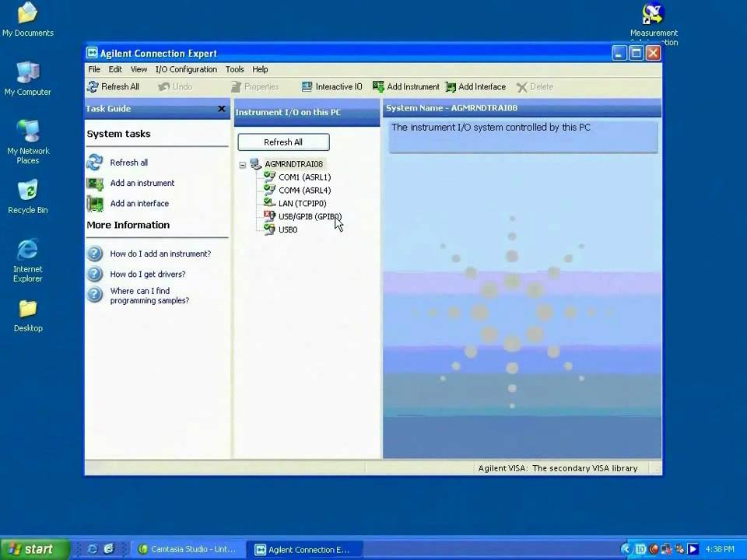Screen dimensions: 747x560
Task: Click the Add Instrument toolbar icon
Action: point(378,86)
